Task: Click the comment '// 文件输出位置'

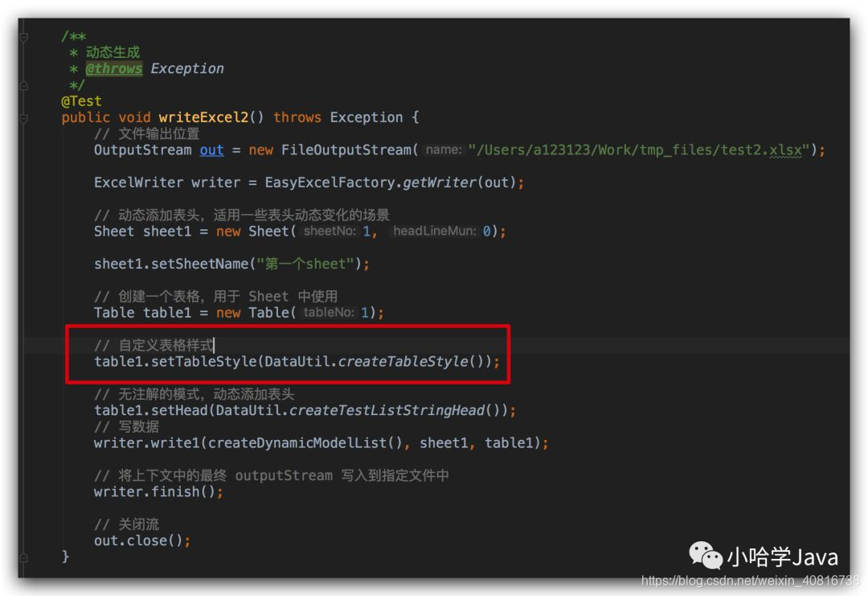Action: coord(147,134)
